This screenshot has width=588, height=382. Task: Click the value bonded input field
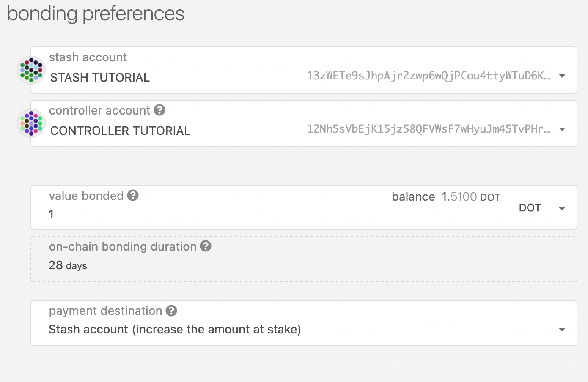tap(212, 215)
